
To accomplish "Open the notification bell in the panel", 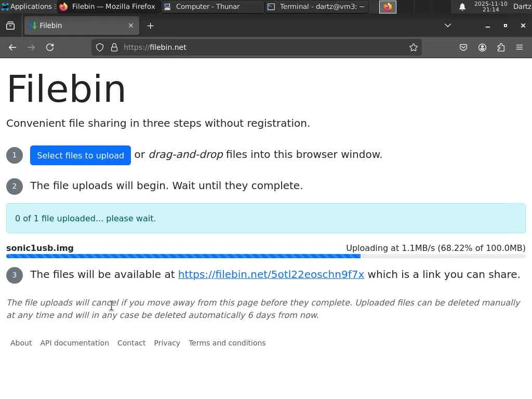I will [x=462, y=7].
